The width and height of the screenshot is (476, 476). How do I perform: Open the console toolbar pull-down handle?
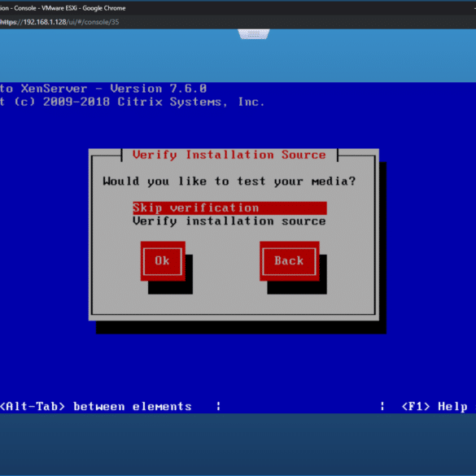(x=254, y=34)
